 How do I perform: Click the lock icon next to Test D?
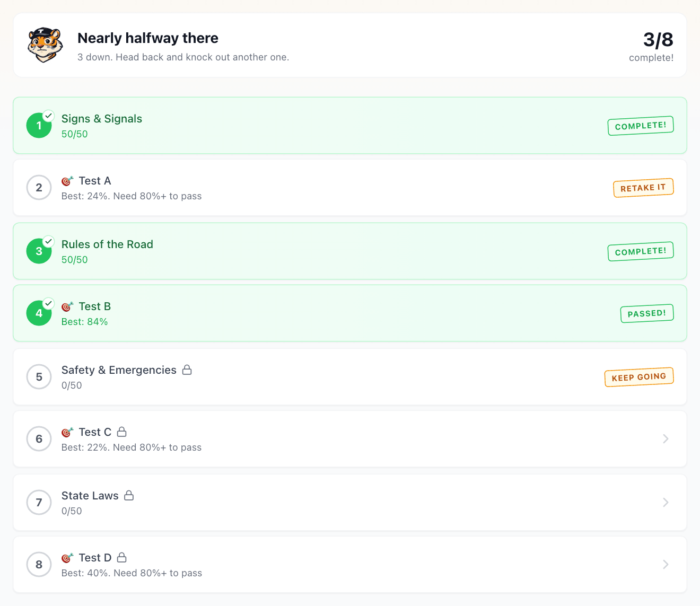tap(122, 557)
